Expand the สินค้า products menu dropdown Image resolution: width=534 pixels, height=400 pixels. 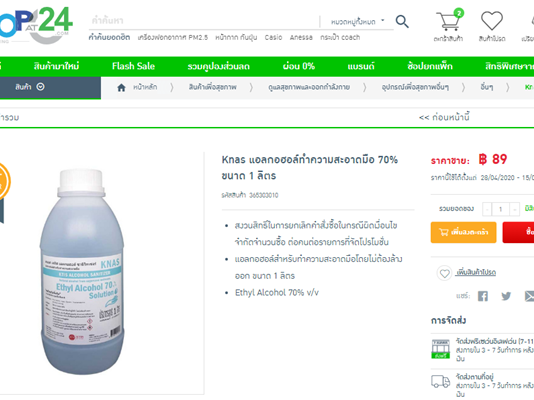coord(30,87)
